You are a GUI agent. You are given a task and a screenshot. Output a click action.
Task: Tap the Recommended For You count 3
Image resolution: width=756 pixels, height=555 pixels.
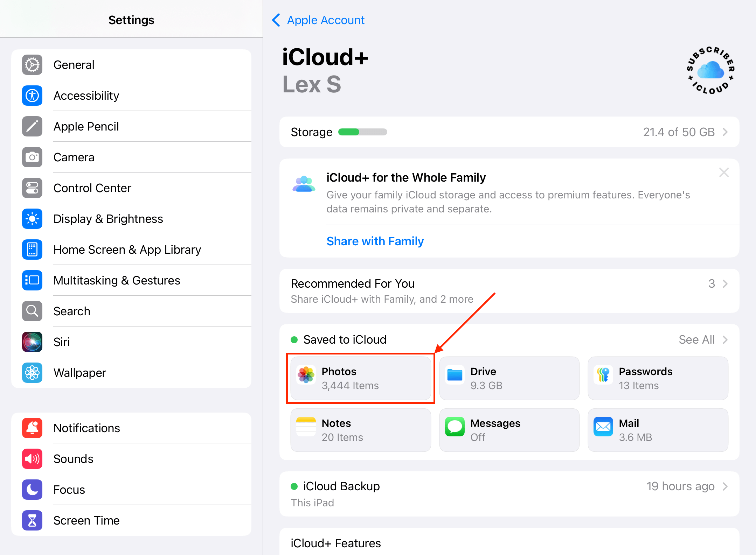pos(712,283)
